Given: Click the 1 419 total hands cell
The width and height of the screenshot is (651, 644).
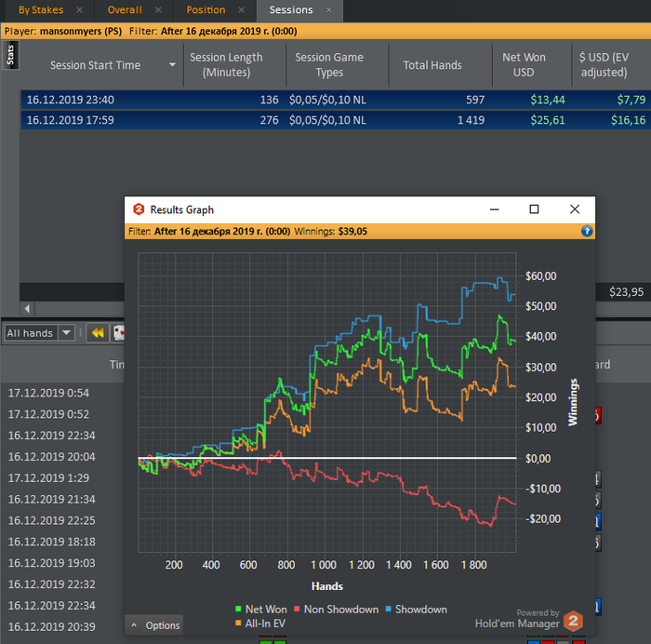Looking at the screenshot, I should click(471, 120).
